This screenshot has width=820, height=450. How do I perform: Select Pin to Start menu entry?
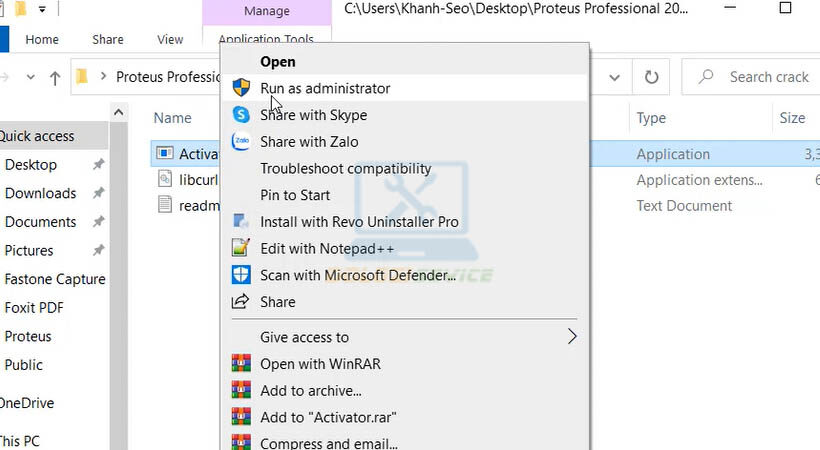click(x=295, y=195)
